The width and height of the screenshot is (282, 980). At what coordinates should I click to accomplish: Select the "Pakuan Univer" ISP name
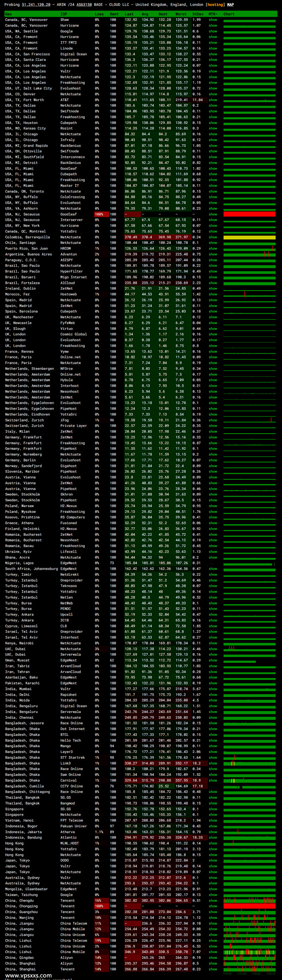[74, 826]
